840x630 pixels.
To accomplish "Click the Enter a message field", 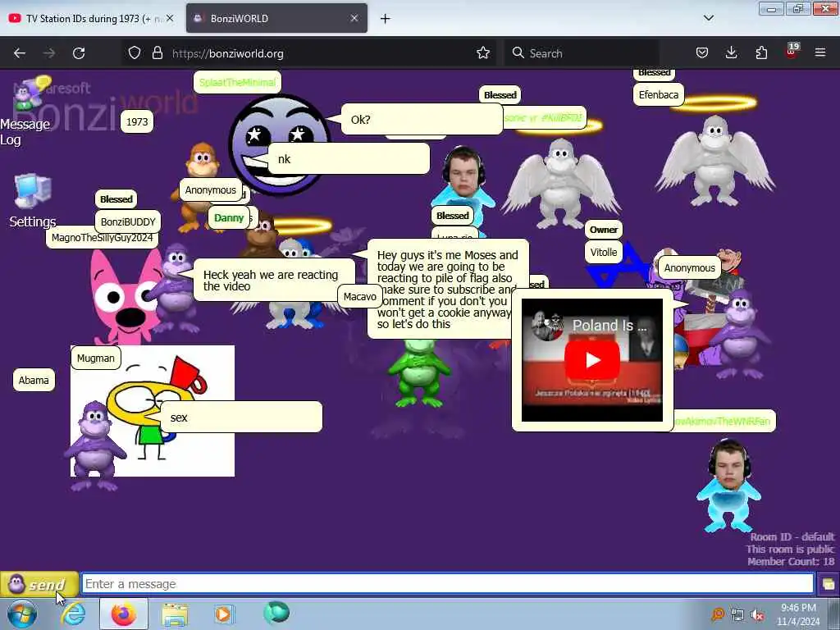I will pos(447,584).
